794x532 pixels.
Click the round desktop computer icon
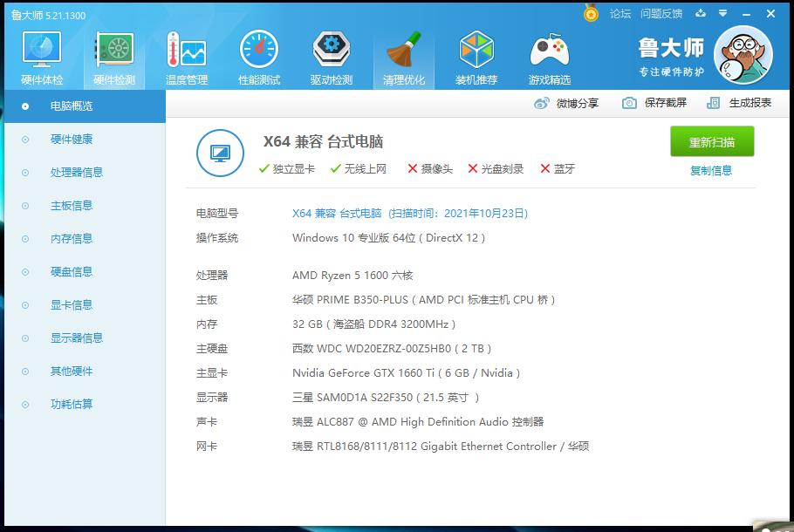(220, 153)
